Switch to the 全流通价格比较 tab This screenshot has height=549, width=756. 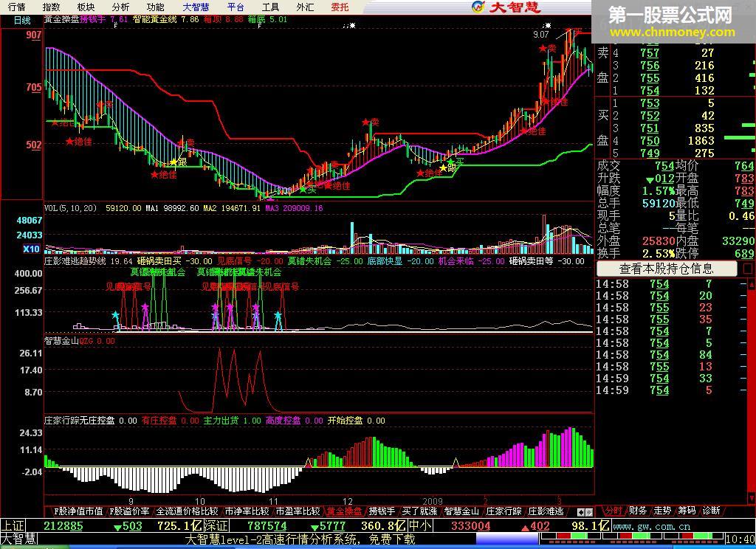click(187, 511)
